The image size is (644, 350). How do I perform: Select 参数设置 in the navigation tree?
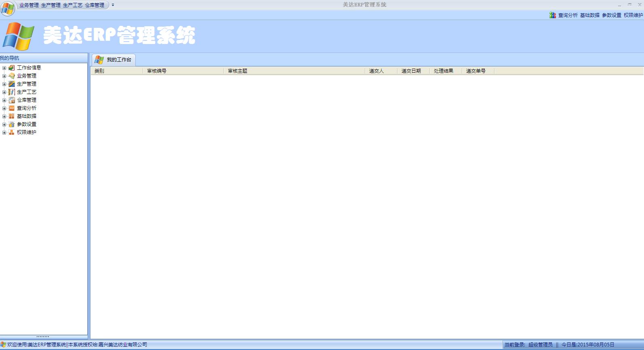[27, 124]
